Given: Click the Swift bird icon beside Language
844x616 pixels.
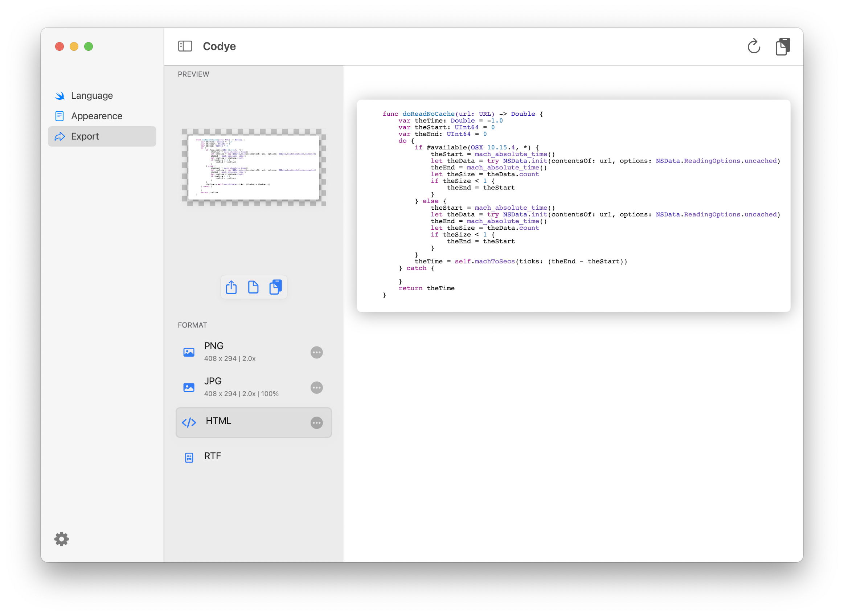Looking at the screenshot, I should (x=60, y=96).
